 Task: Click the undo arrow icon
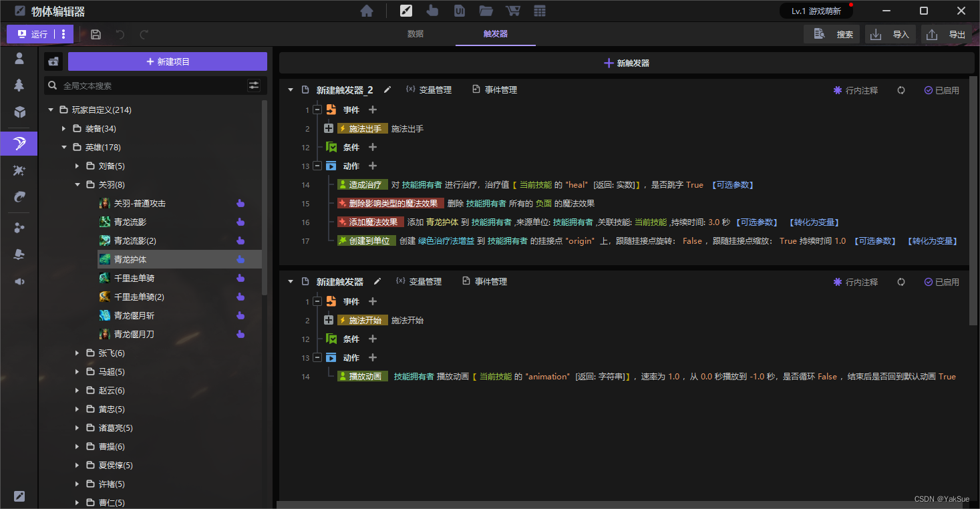coord(120,34)
